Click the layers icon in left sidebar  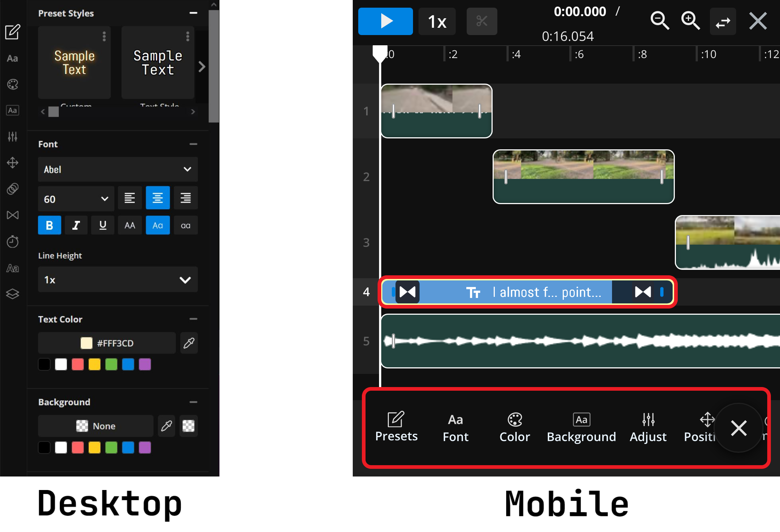(x=13, y=294)
